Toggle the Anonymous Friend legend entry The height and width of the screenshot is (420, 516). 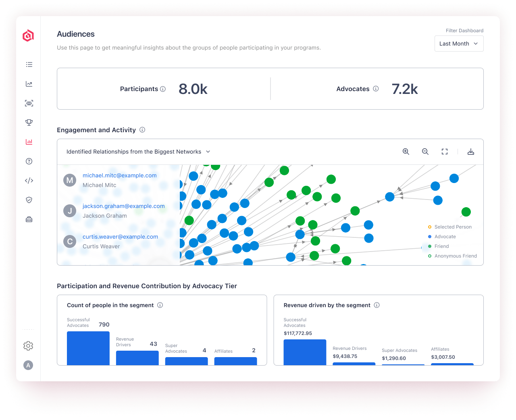tap(455, 256)
